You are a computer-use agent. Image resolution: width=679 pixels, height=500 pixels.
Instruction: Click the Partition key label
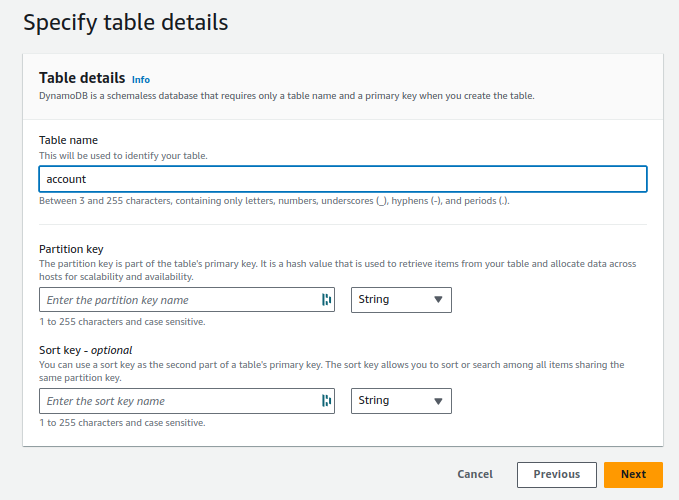click(71, 249)
